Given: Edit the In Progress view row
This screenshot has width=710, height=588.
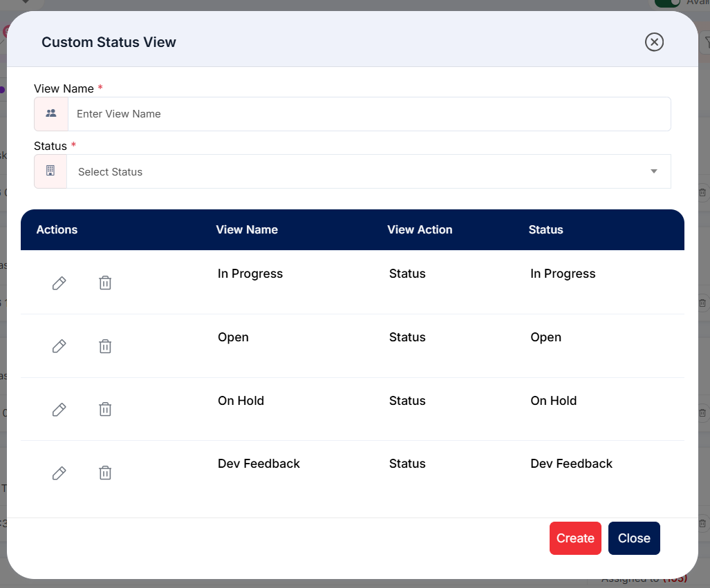Looking at the screenshot, I should [x=59, y=283].
